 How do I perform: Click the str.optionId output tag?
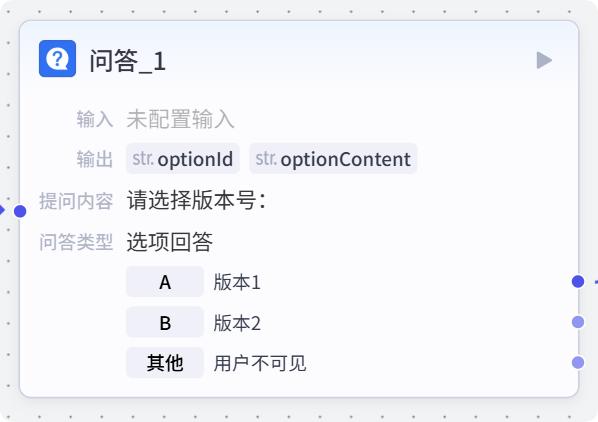tap(183, 159)
